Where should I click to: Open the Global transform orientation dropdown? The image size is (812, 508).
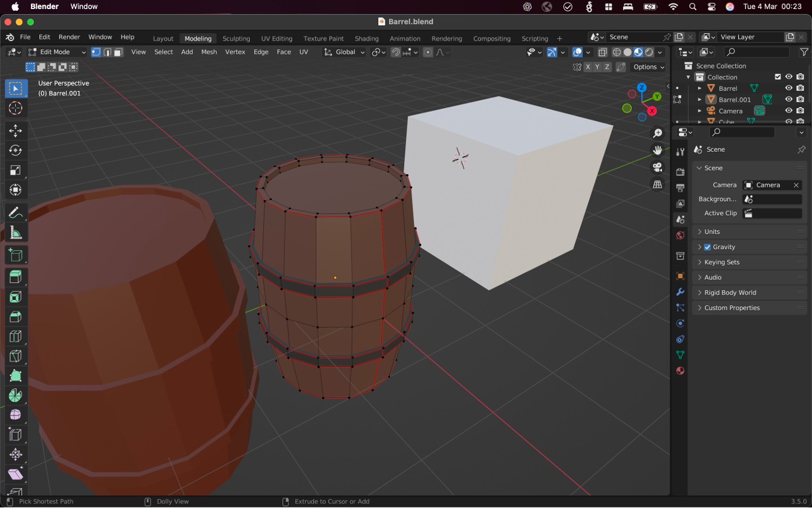coord(344,52)
